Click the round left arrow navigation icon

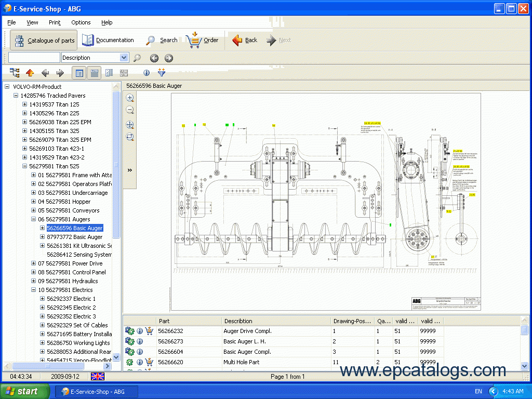[154, 58]
